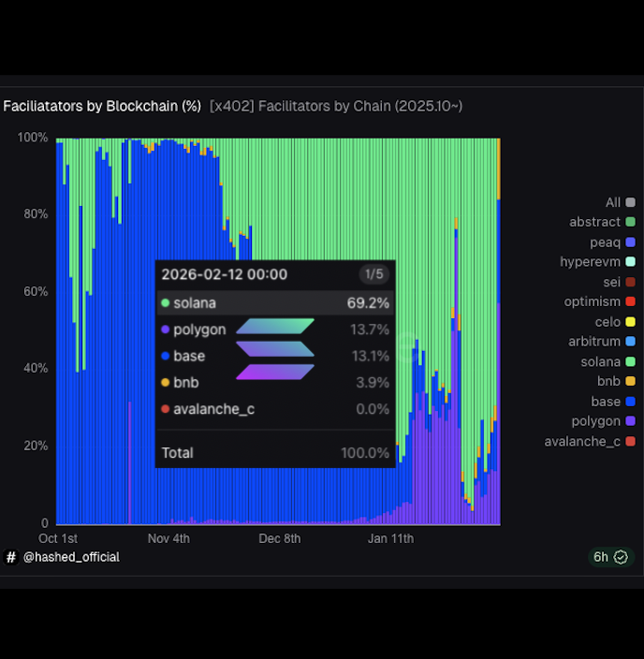Click the 'avalanche_c' legend label

click(x=582, y=441)
